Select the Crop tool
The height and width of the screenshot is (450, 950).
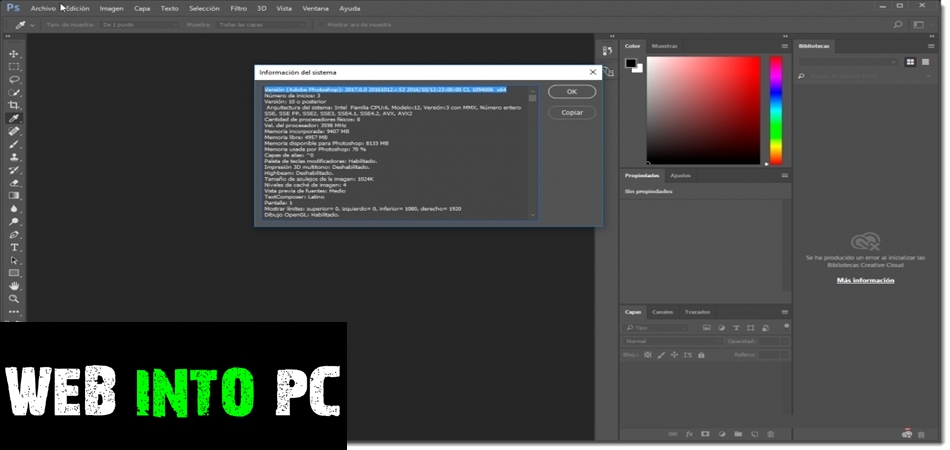pos(14,105)
